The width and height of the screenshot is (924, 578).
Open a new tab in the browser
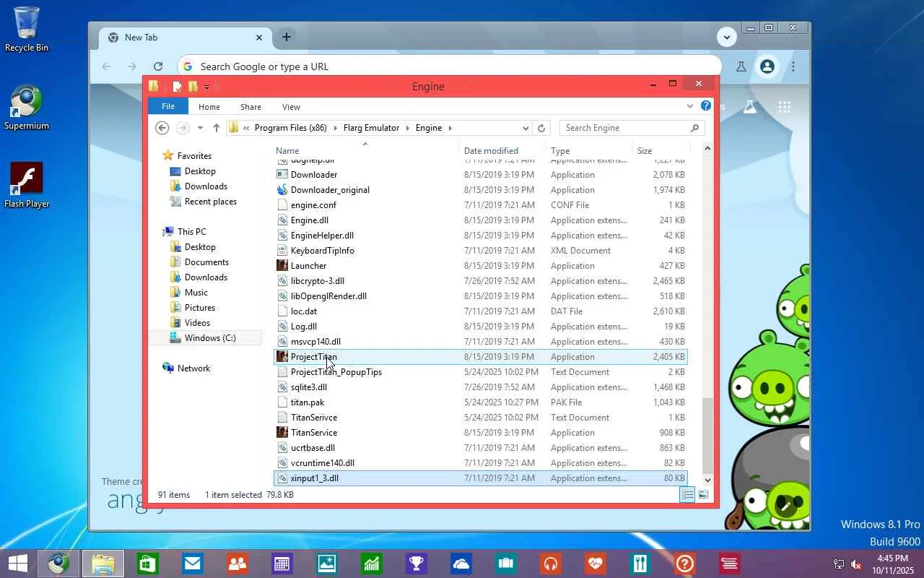tap(287, 37)
